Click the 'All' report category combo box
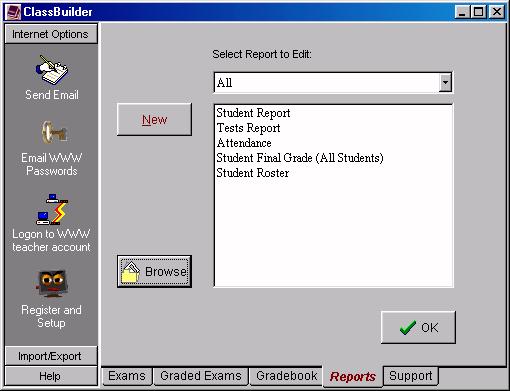 (333, 82)
